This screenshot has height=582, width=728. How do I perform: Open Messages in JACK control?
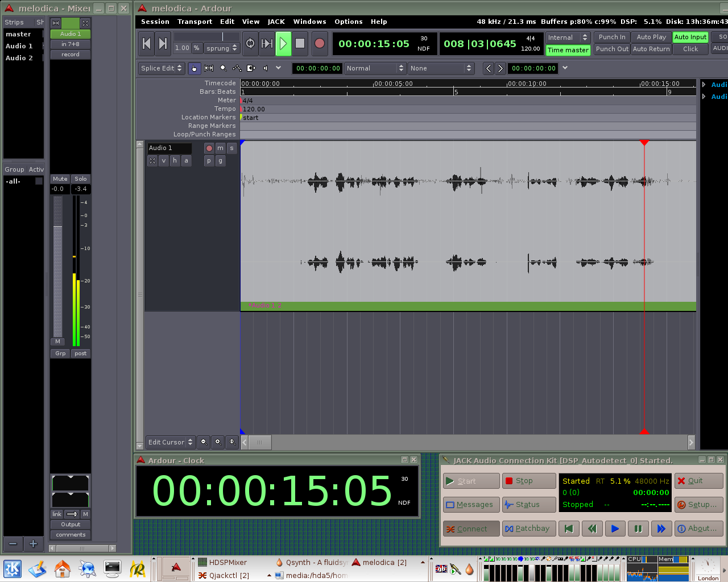[x=471, y=505]
